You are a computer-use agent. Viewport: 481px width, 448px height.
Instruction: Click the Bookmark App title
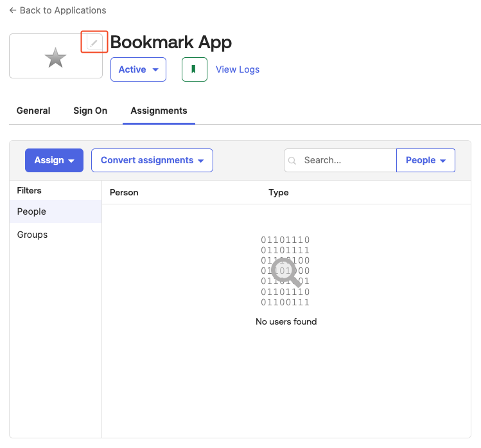[x=171, y=42]
